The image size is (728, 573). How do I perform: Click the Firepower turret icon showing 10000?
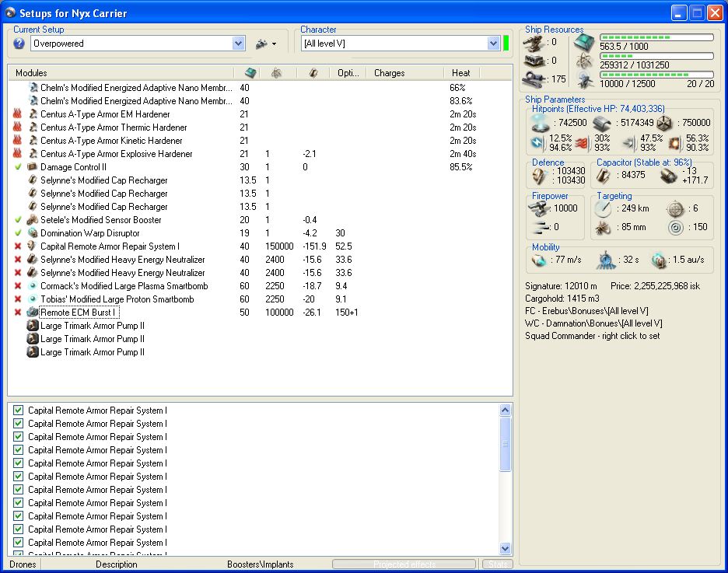[538, 209]
